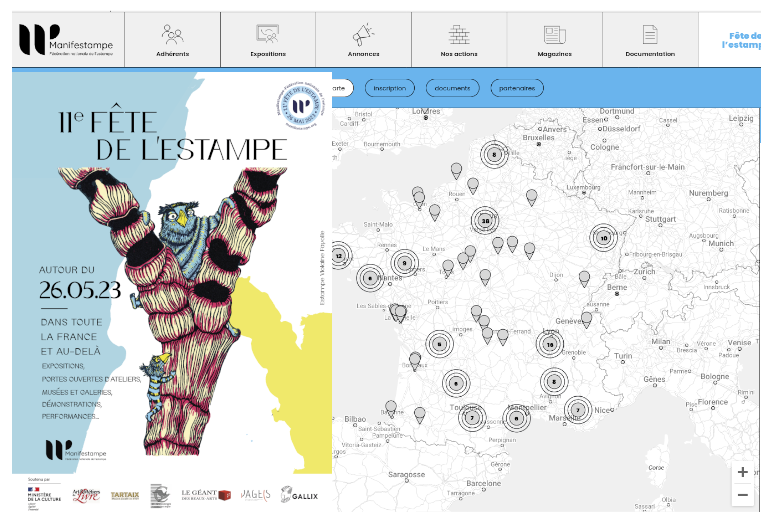Open the Paris cluster marker labeled 38
772x524 pixels.
[485, 221]
